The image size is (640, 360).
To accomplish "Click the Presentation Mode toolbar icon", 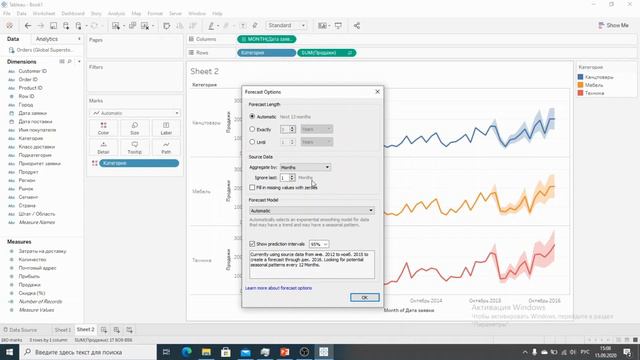I will pyautogui.click(x=338, y=26).
